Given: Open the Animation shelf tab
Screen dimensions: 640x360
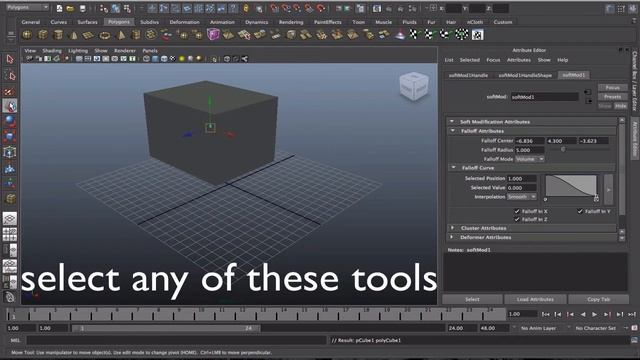Looking at the screenshot, I should tap(222, 22).
